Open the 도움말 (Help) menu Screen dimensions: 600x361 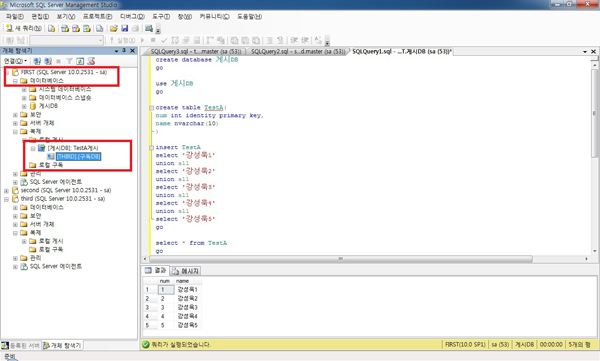click(249, 16)
